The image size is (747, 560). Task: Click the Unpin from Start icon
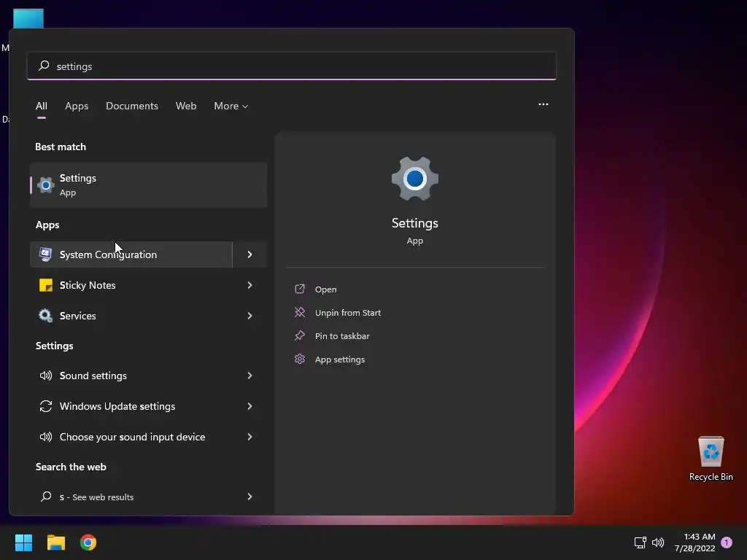pos(300,312)
